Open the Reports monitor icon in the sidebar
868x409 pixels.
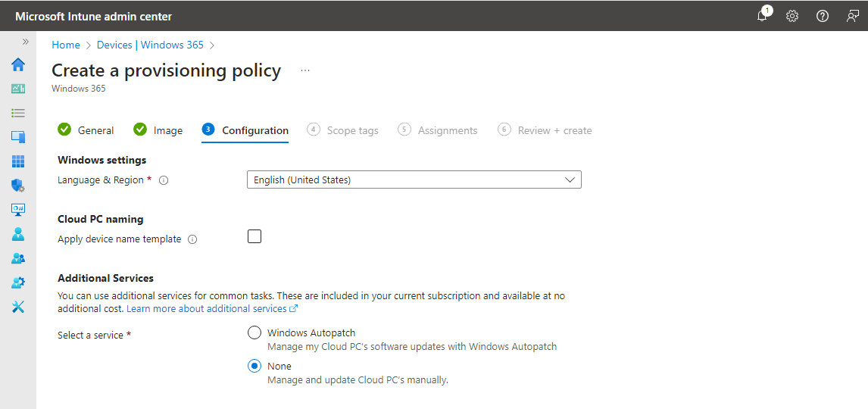tap(18, 210)
